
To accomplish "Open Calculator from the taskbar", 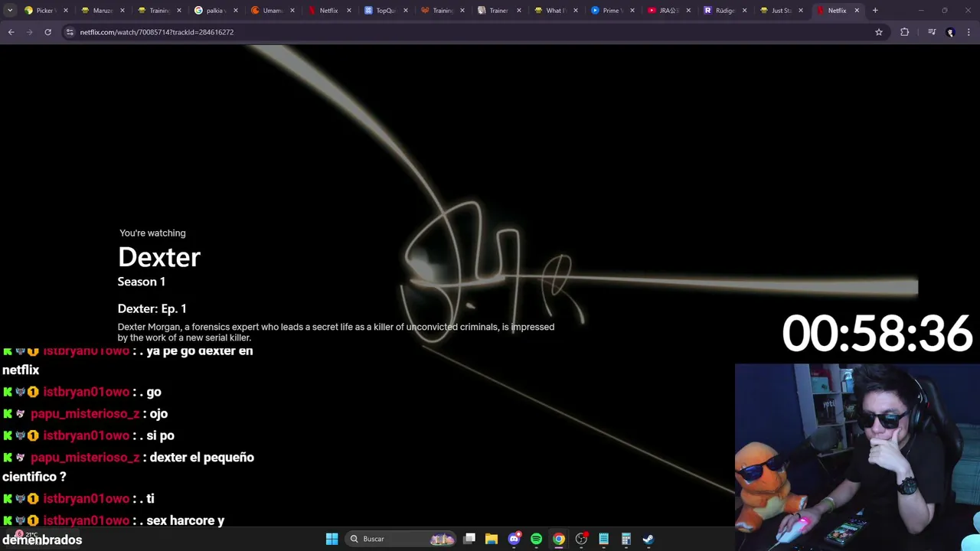I will [x=626, y=539].
